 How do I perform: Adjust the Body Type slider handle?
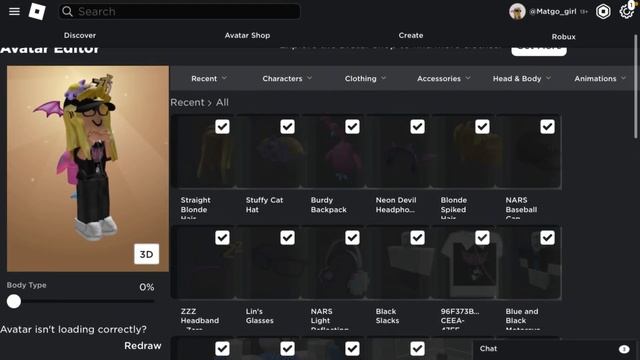[x=13, y=302]
